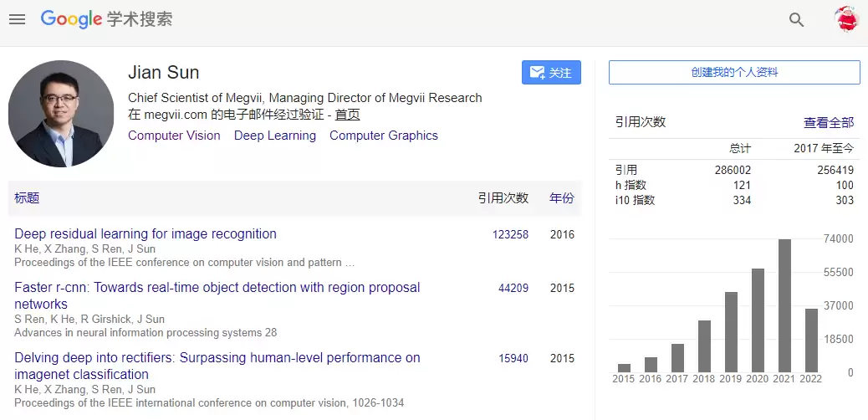Select the Computer Graphics interest tag
The image size is (868, 420).
point(384,136)
